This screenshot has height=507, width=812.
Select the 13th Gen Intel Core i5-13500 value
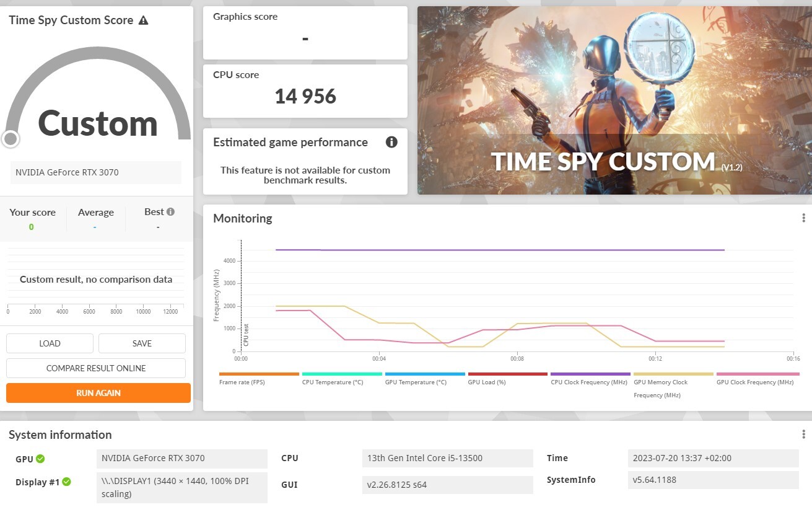pyautogui.click(x=448, y=458)
